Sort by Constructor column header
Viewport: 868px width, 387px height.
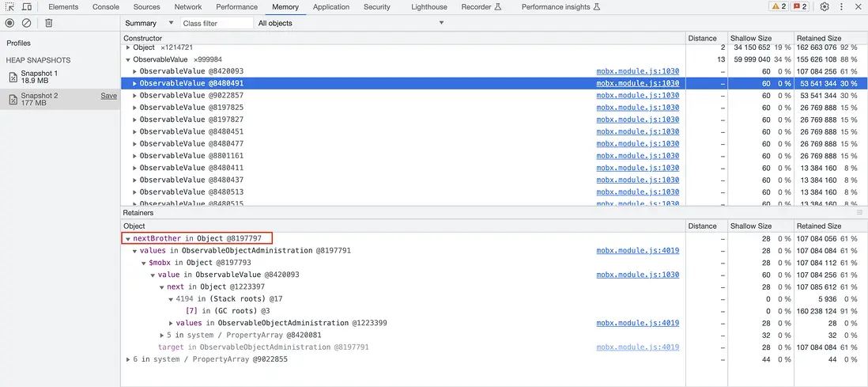click(403, 38)
